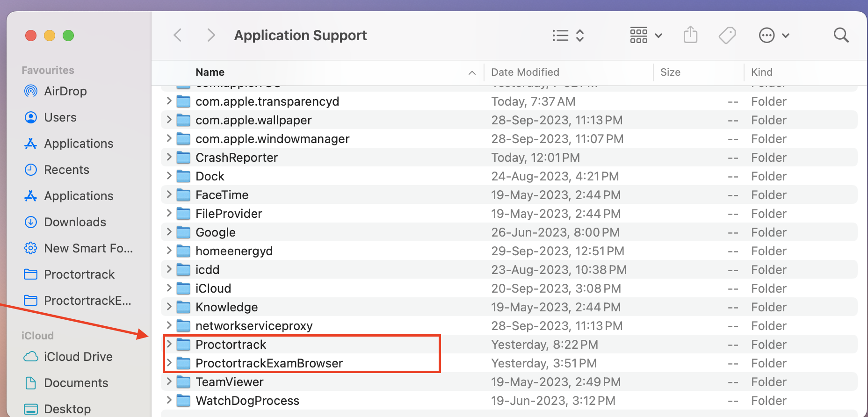Click the date 29-Sep-2023, 12:51 PM
The image size is (868, 417).
coord(557,251)
